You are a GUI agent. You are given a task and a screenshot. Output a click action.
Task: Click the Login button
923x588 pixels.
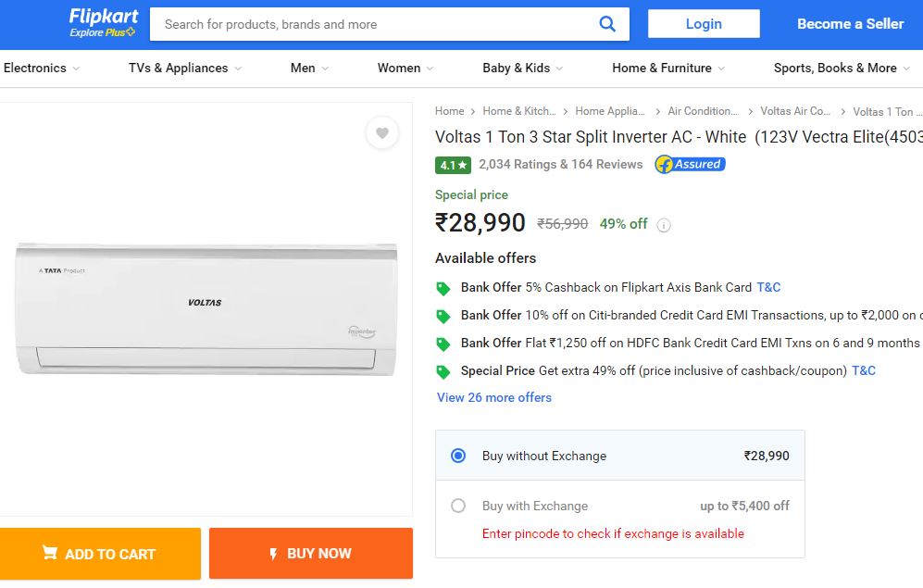pyautogui.click(x=703, y=24)
